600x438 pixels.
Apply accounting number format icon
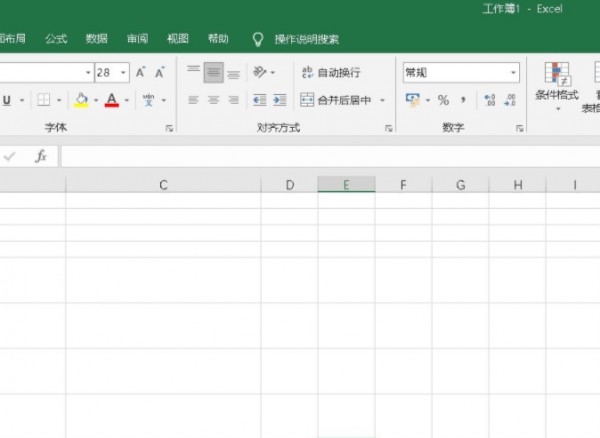coord(412,100)
